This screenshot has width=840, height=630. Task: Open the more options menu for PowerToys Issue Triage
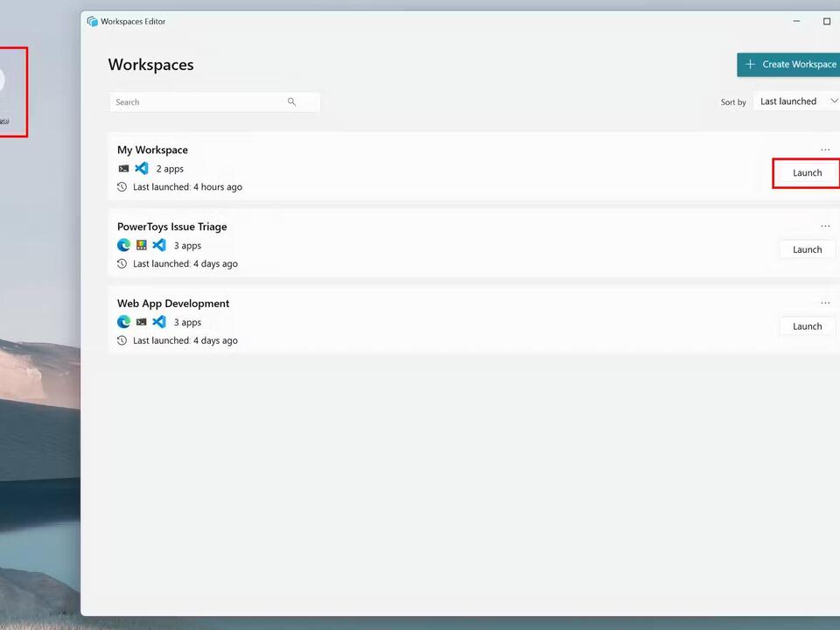pos(825,226)
